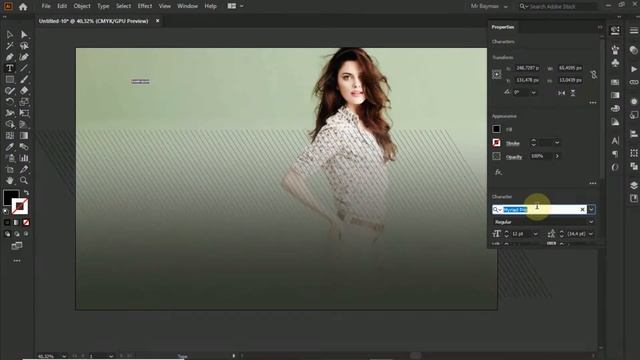Viewport: 640px width, 360px height.
Task: Select the Free Transform tool
Action: point(24,113)
